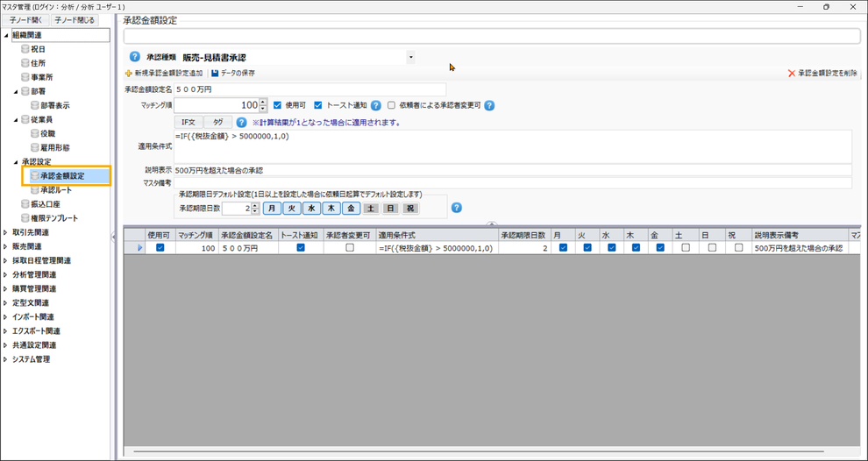Click the help icon beside 承認種類
The image size is (868, 461).
tap(134, 57)
